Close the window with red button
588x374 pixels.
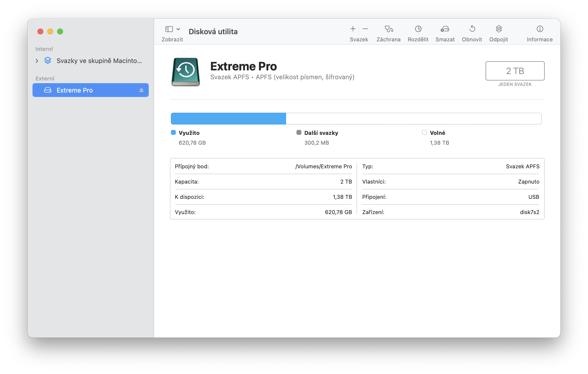point(40,31)
